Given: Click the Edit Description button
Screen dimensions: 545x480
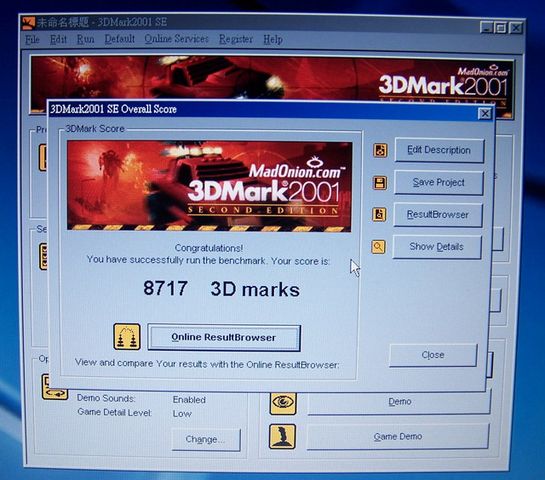Looking at the screenshot, I should (439, 150).
